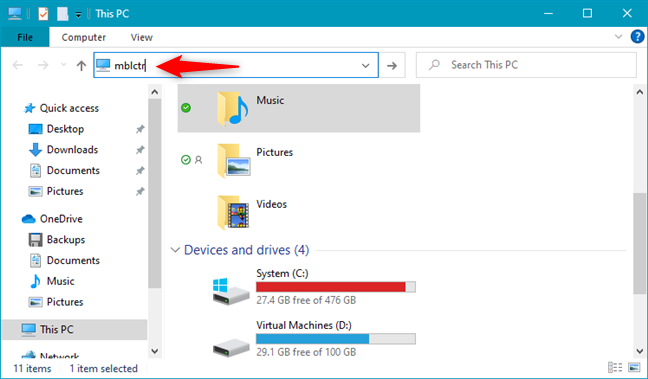Select the System (C:) drive icon
This screenshot has height=379, width=648.
click(231, 291)
